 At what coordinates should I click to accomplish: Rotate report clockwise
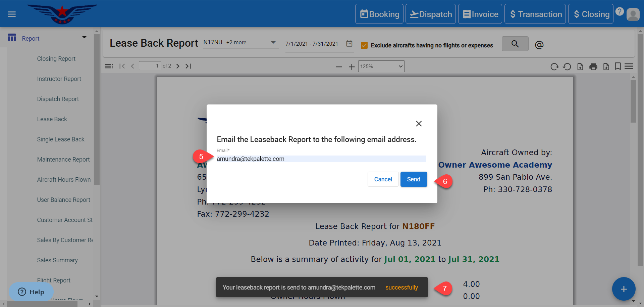click(554, 67)
